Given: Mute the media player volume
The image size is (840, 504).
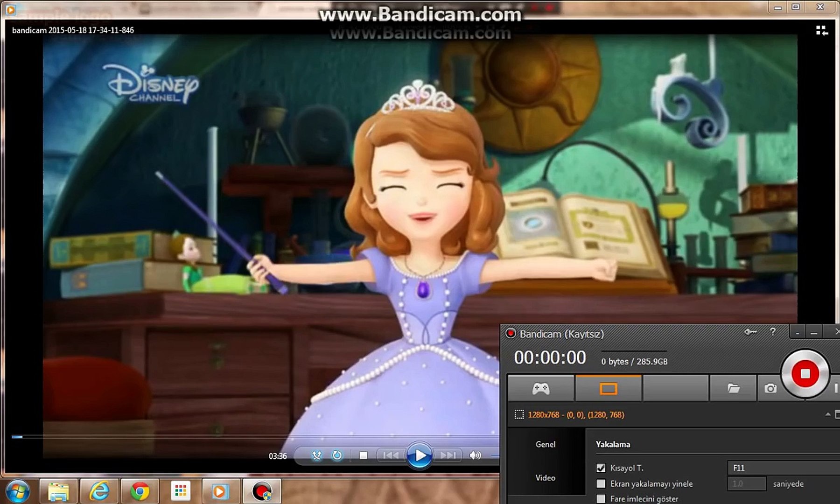Looking at the screenshot, I should (475, 455).
